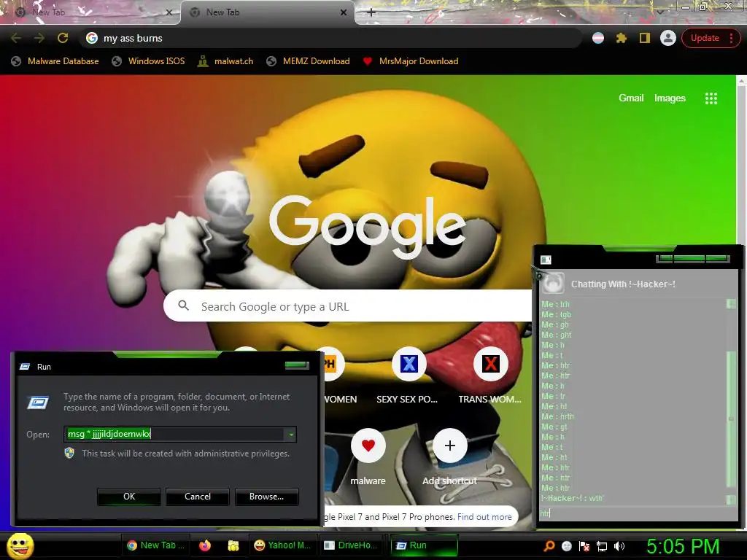The image size is (747, 560).
Task: Click the 'Me : ght' chat line
Action: (556, 335)
